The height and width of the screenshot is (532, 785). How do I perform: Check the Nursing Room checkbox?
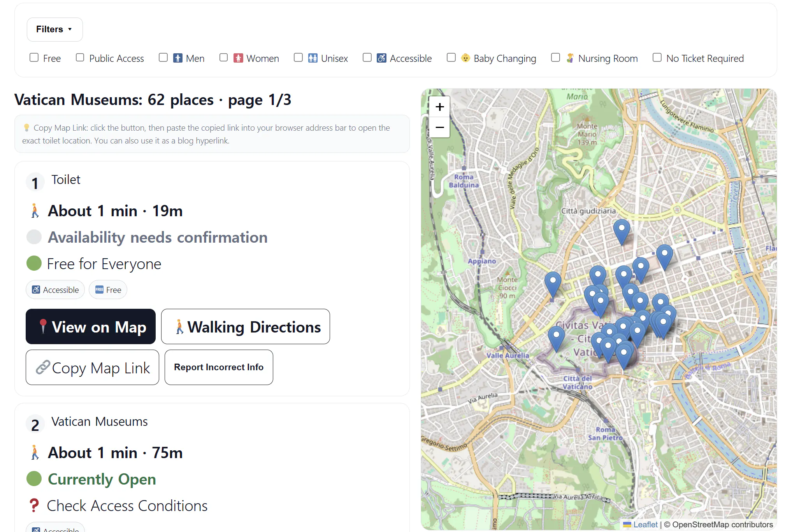click(x=556, y=58)
